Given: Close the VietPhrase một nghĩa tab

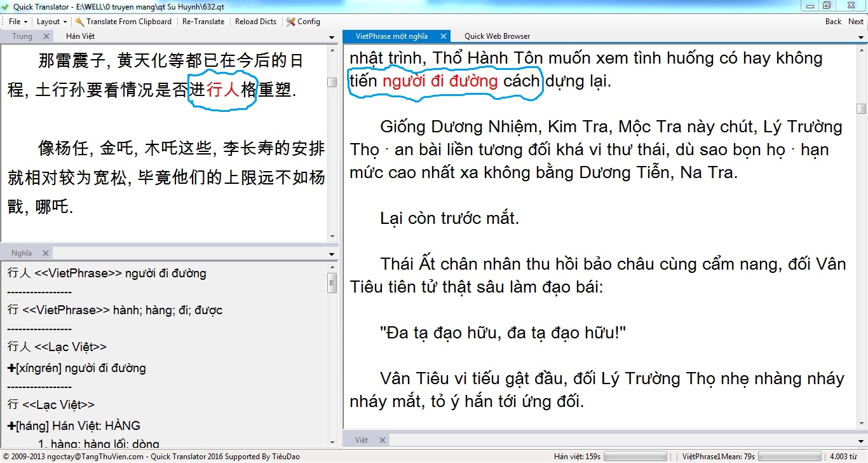Looking at the screenshot, I should [443, 36].
